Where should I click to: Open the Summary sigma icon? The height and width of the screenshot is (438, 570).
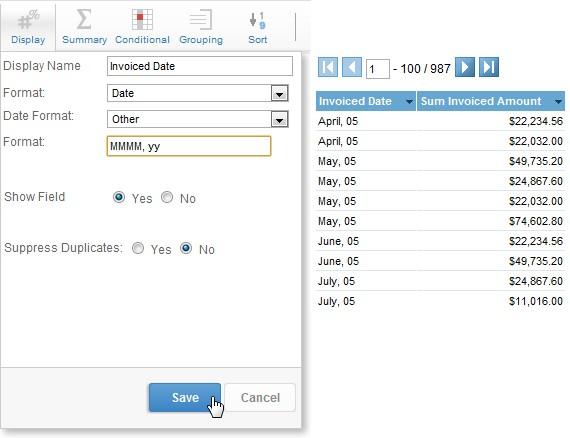(x=84, y=19)
